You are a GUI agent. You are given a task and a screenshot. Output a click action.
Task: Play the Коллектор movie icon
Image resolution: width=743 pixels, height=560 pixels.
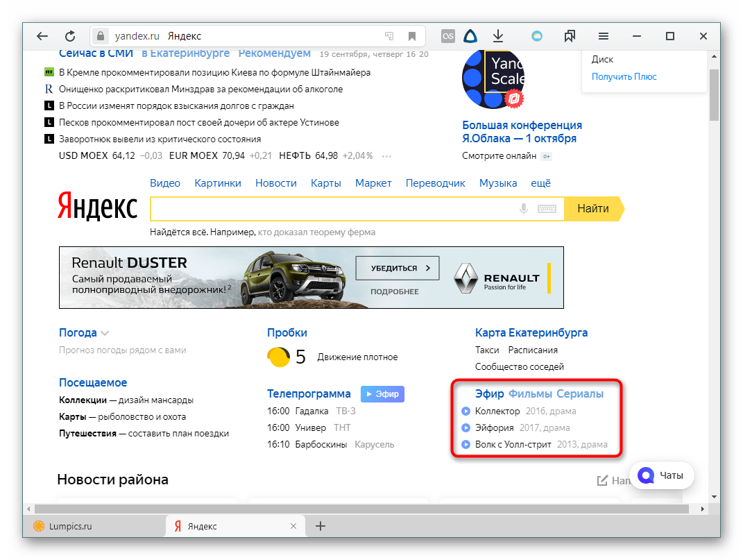click(466, 411)
